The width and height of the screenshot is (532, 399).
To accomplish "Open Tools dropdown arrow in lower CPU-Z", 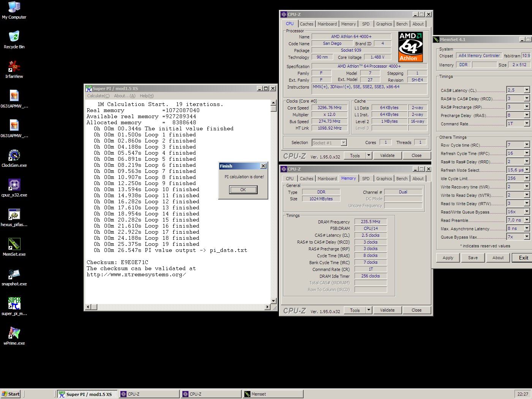I will pyautogui.click(x=368, y=310).
